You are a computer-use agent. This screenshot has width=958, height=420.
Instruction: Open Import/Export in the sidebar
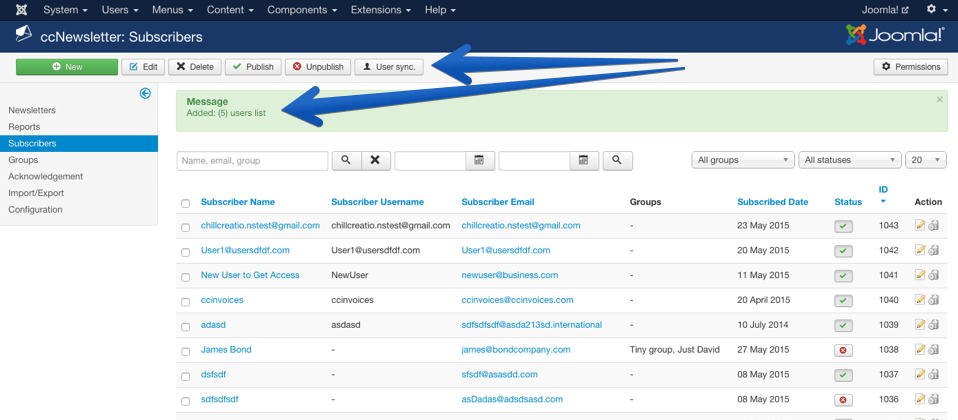[36, 193]
